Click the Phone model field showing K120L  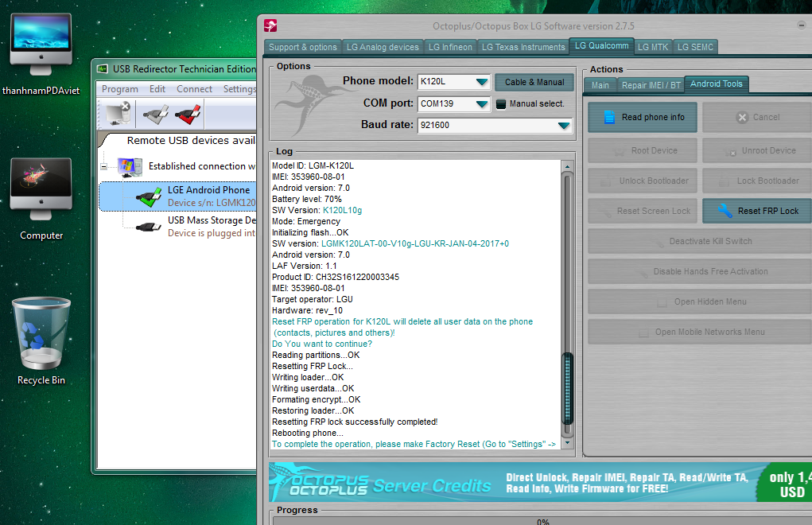click(x=453, y=82)
